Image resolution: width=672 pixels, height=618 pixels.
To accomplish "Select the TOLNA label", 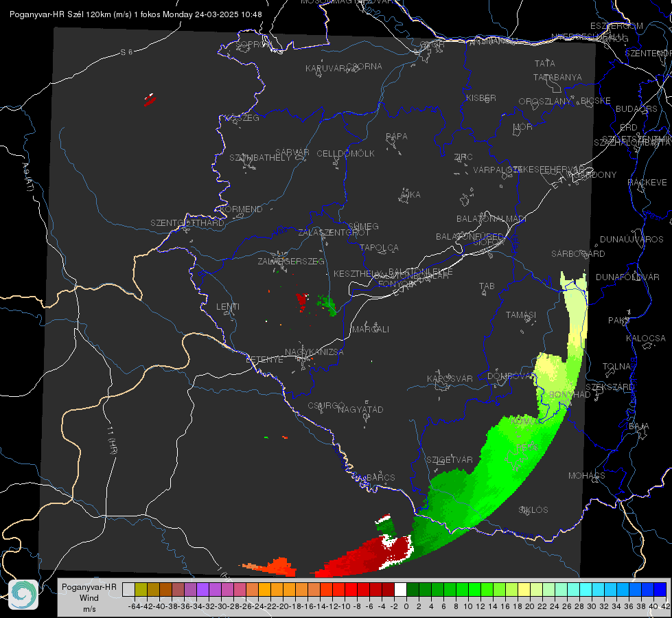I will 616,367.
